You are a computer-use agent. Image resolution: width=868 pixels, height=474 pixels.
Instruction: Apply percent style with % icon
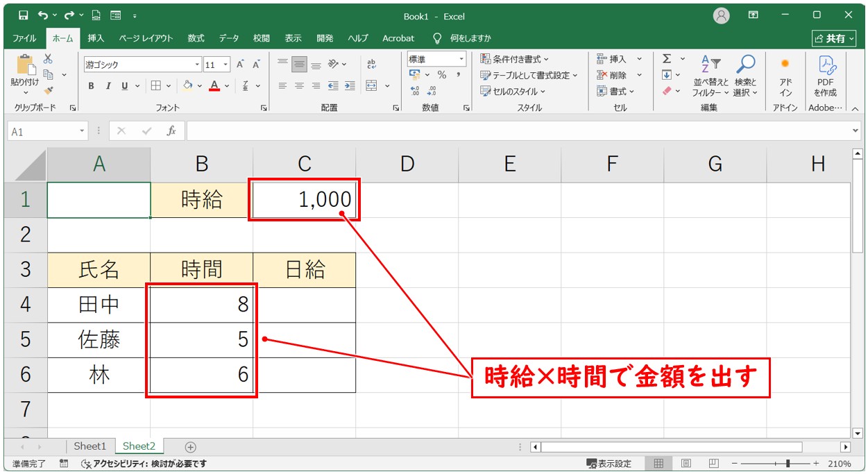441,75
